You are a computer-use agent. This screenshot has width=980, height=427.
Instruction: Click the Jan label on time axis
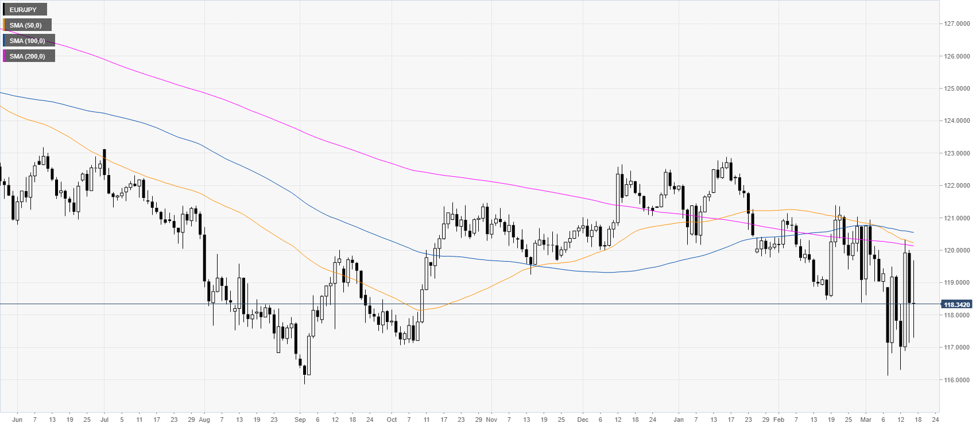pos(679,420)
